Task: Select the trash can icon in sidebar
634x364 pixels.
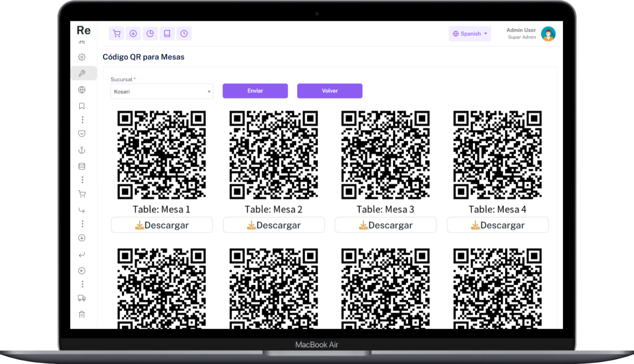Action: click(82, 314)
